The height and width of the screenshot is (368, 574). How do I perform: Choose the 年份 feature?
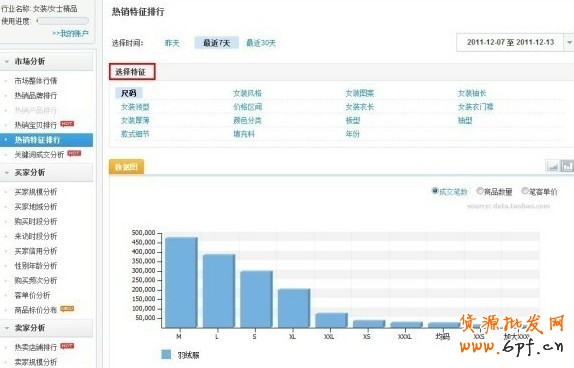coord(353,134)
